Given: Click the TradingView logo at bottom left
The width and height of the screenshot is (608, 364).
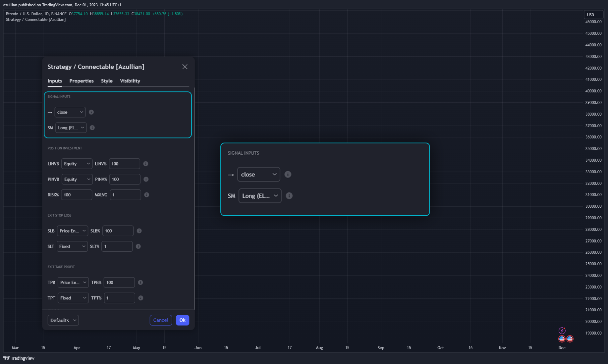Looking at the screenshot, I should (19, 358).
